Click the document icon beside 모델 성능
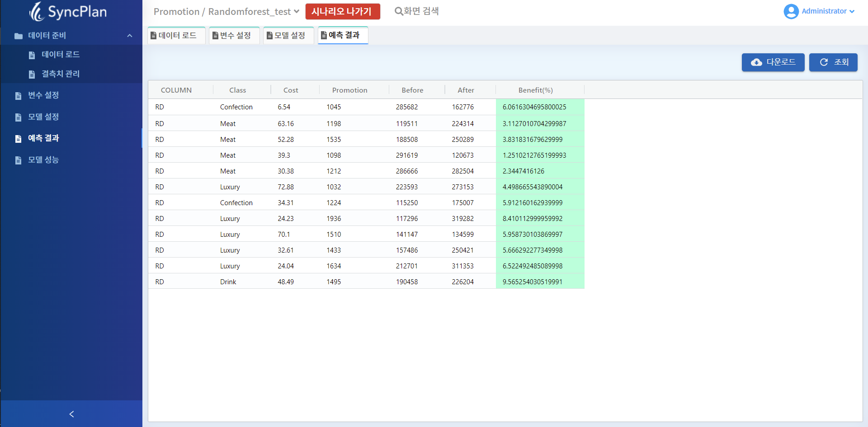Image resolution: width=868 pixels, height=427 pixels. pos(18,160)
